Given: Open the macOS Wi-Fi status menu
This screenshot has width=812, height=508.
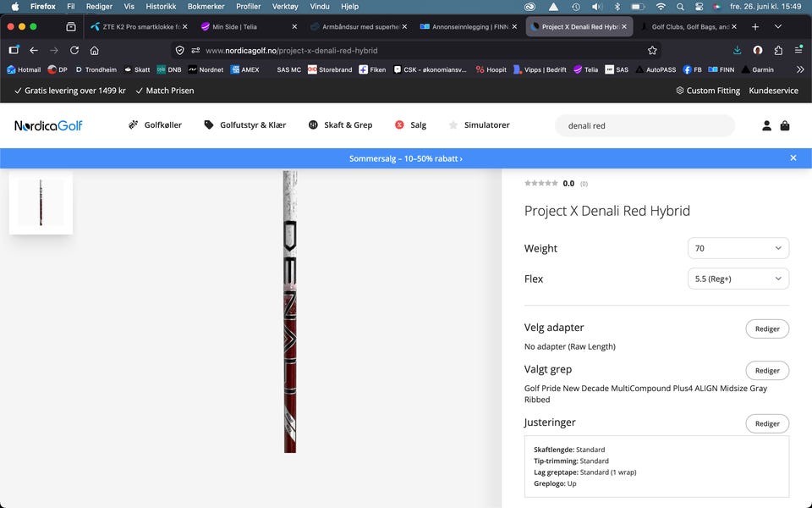Looking at the screenshot, I should [661, 7].
